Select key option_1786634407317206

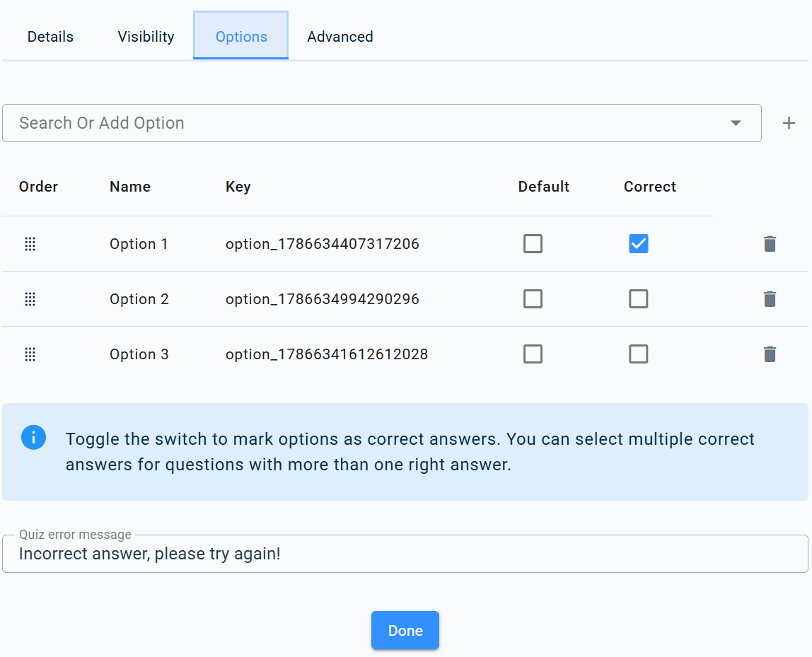(322, 245)
